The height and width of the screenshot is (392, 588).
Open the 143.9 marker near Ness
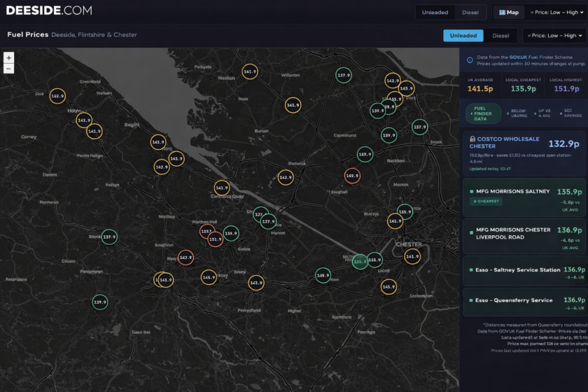tap(293, 105)
